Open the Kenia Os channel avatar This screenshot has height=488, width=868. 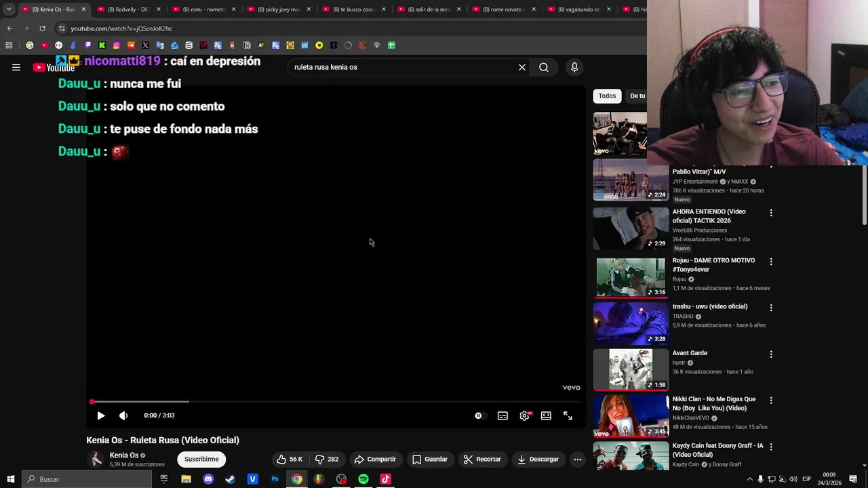96,459
